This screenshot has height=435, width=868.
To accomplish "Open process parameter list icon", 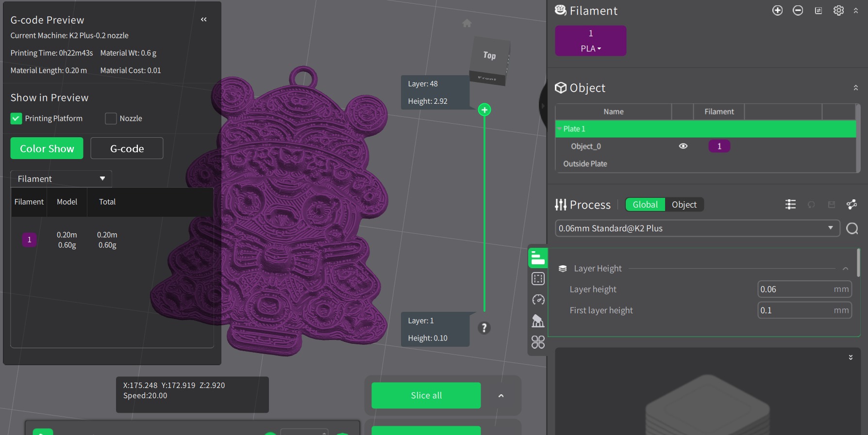I will point(790,205).
